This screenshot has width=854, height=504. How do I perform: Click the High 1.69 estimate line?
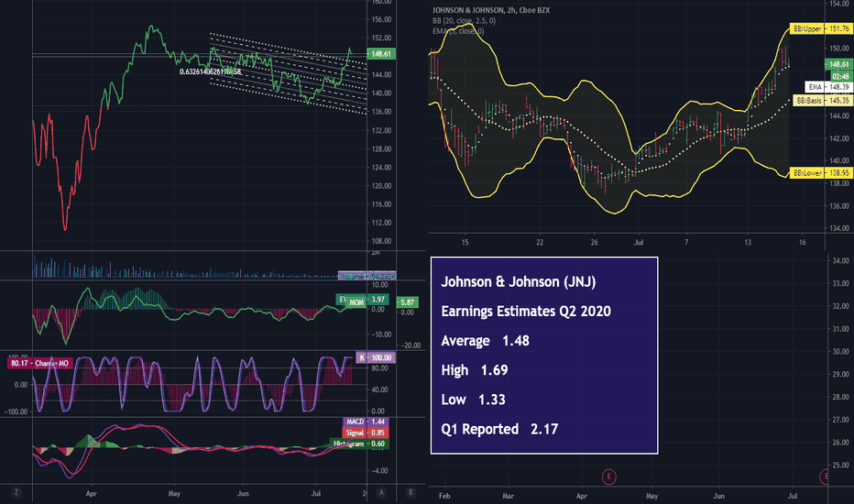coord(475,370)
